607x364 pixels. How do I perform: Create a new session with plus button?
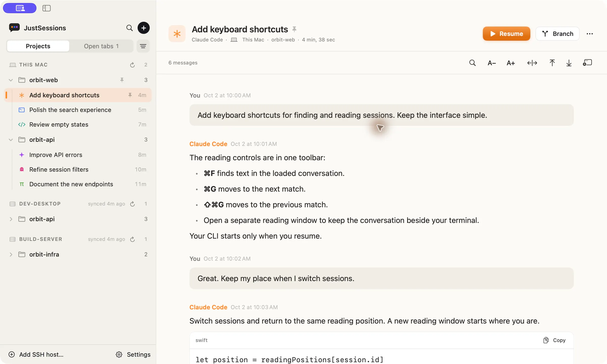[x=144, y=28]
